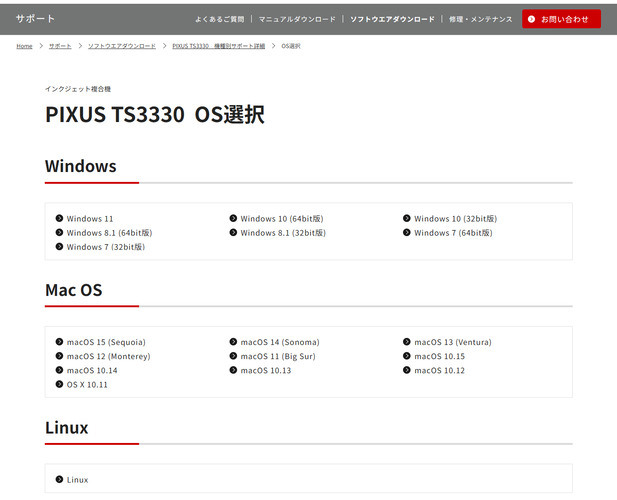
Task: Choose Windows 8.1 (64bit版)
Action: coord(109,233)
